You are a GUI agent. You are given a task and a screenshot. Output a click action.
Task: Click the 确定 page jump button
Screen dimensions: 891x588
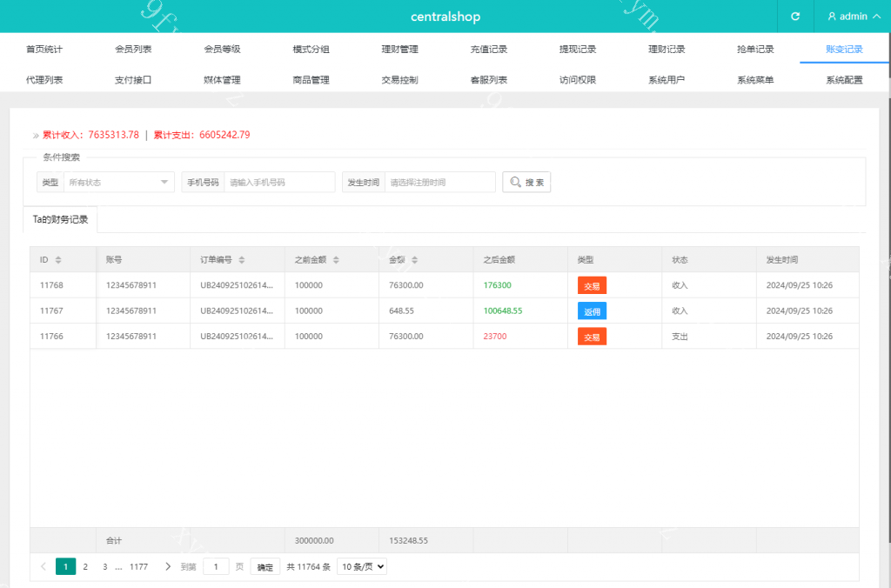tap(265, 566)
